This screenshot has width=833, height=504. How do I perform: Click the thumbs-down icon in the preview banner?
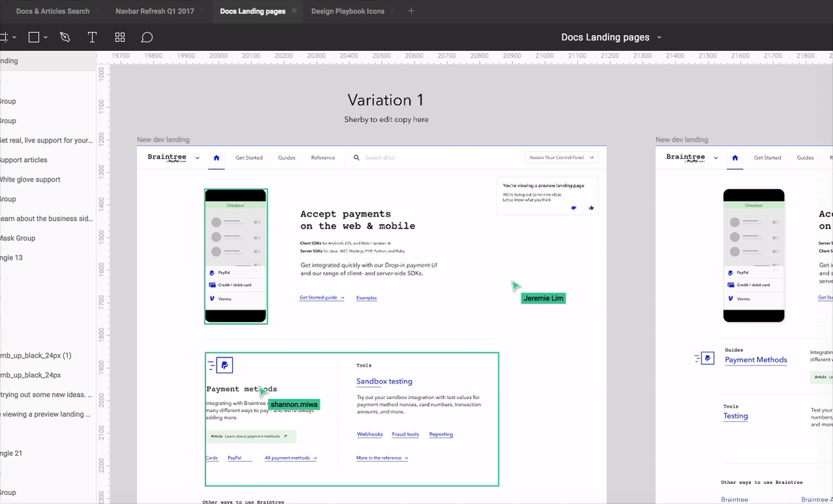pyautogui.click(x=573, y=207)
